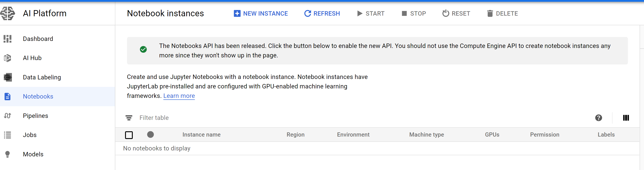The height and width of the screenshot is (170, 644).
Task: Click the filter lines icon
Action: point(129,118)
